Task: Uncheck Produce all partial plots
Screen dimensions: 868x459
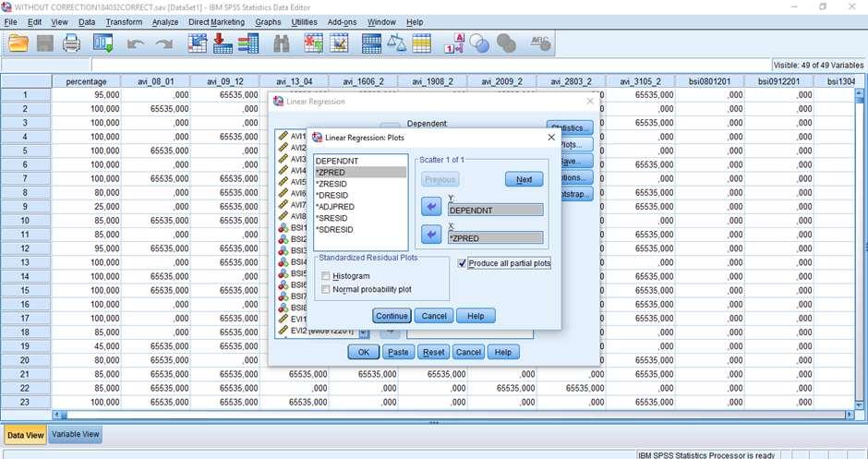Action: [463, 263]
